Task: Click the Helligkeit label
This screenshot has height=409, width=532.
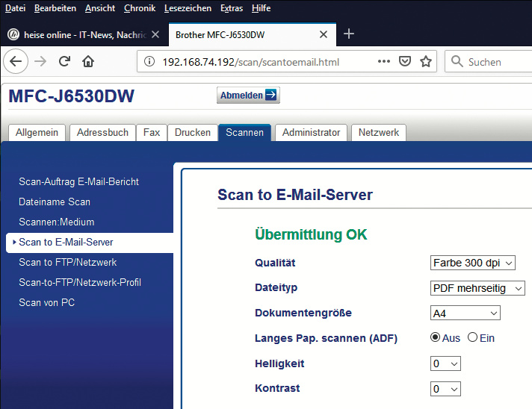Action: point(279,363)
